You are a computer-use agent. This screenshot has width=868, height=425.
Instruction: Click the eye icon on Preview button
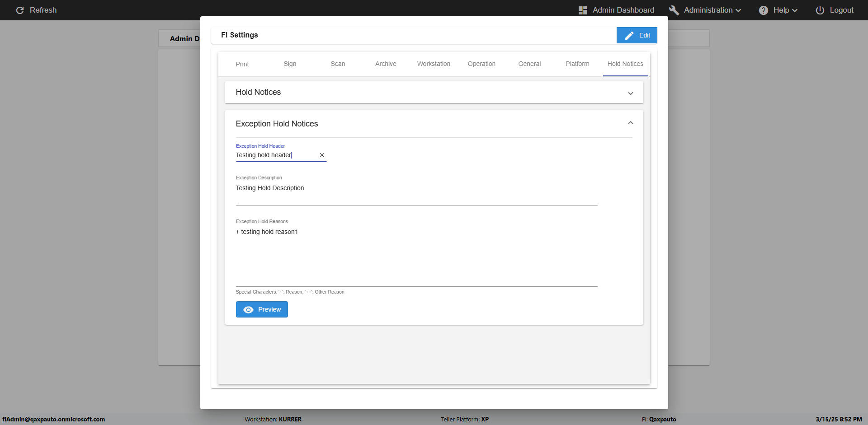coord(248,310)
